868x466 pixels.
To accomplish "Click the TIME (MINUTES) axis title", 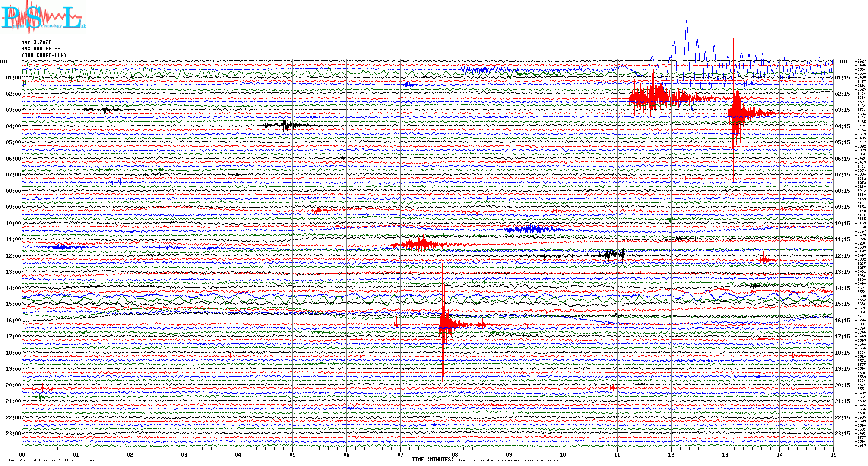I will point(433,460).
